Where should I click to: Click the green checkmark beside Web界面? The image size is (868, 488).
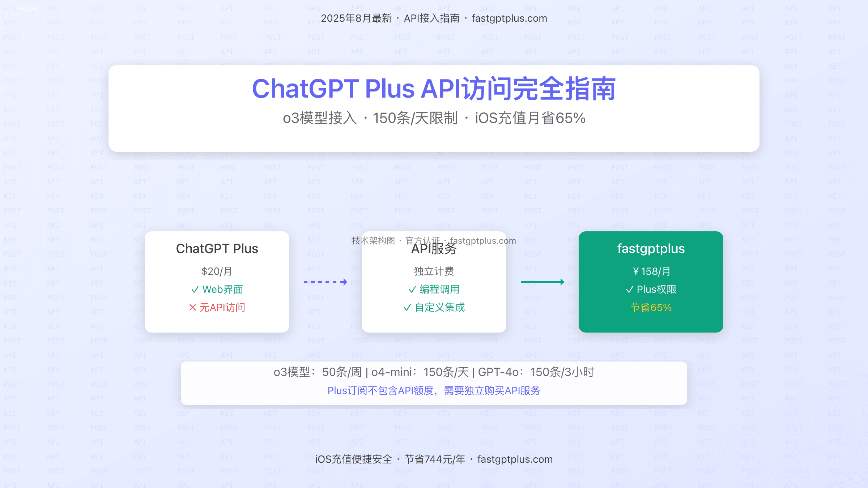196,290
